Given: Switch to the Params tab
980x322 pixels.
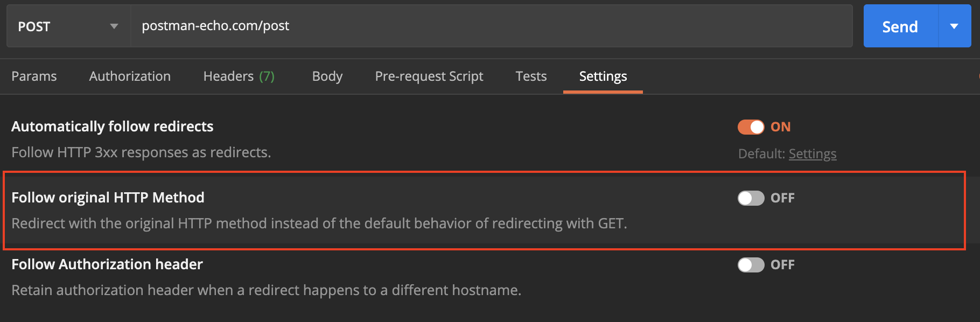Looking at the screenshot, I should click(34, 76).
